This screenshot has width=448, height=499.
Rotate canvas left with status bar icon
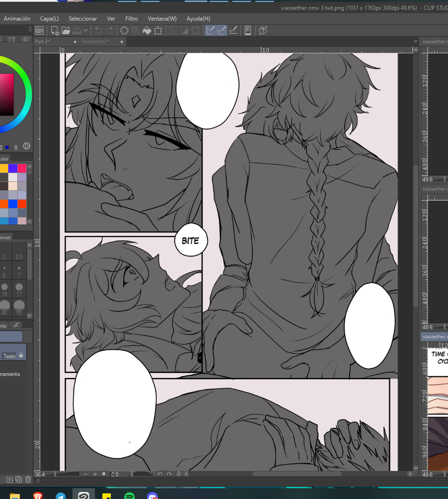[160, 474]
